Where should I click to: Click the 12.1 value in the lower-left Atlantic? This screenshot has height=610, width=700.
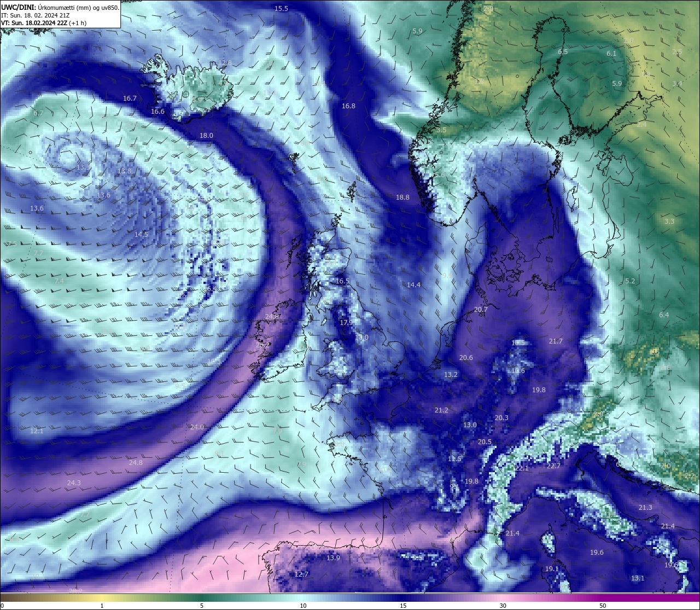coord(37,431)
